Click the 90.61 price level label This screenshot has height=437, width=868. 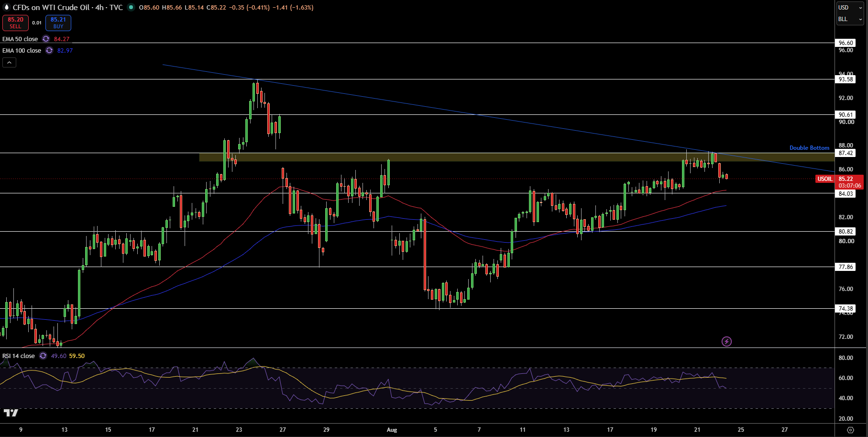[x=846, y=115]
